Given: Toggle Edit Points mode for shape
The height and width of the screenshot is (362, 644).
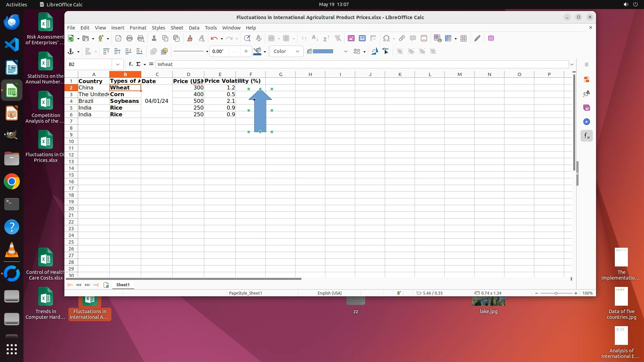Looking at the screenshot, I should [x=386, y=51].
